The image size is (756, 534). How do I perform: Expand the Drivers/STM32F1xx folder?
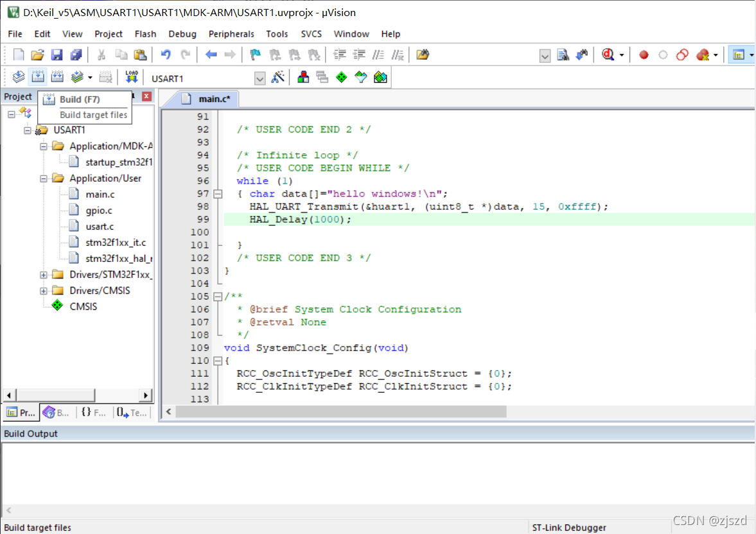pos(44,275)
